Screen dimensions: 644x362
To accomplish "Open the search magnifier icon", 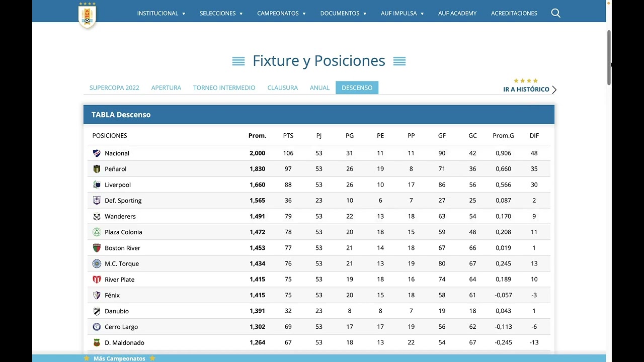I will click(555, 13).
